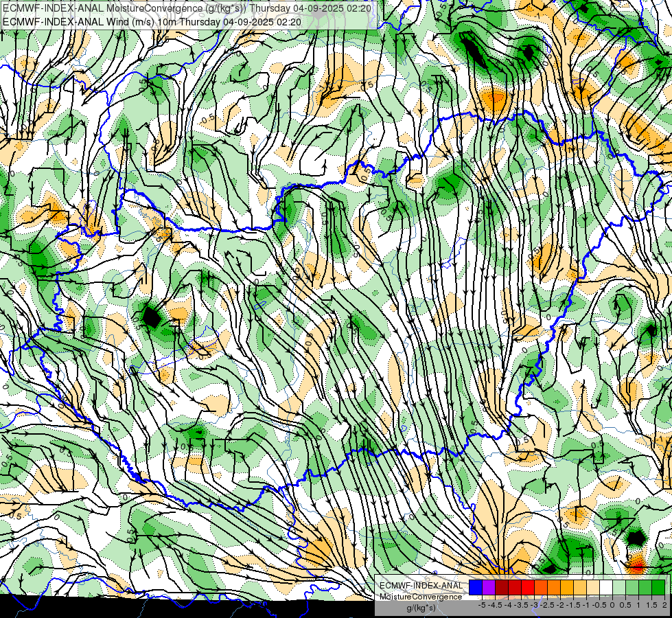
Task: Click the dark red swatch between -4.5 and -4
Action: coord(502,587)
